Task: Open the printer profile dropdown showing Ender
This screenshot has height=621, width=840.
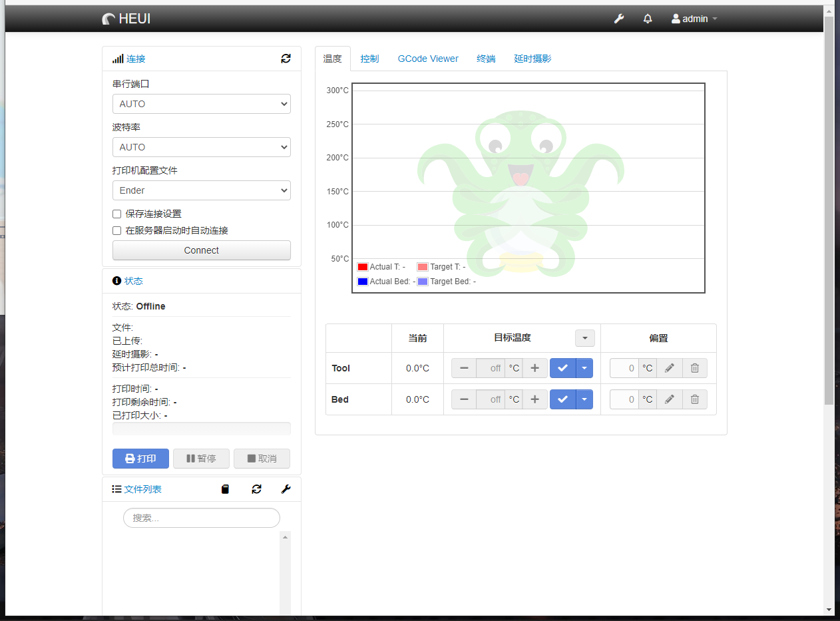Action: tap(201, 190)
